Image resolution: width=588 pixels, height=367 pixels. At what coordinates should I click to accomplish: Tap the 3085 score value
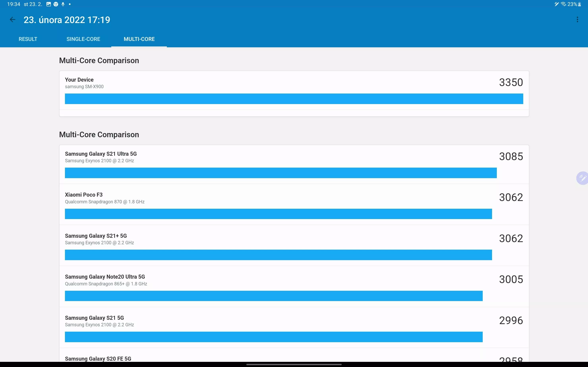(511, 156)
